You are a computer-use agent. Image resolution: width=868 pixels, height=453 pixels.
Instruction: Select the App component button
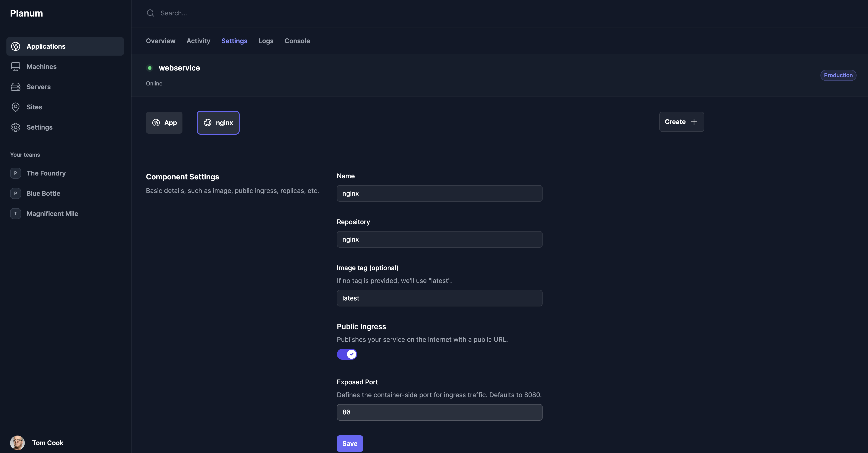[164, 123]
